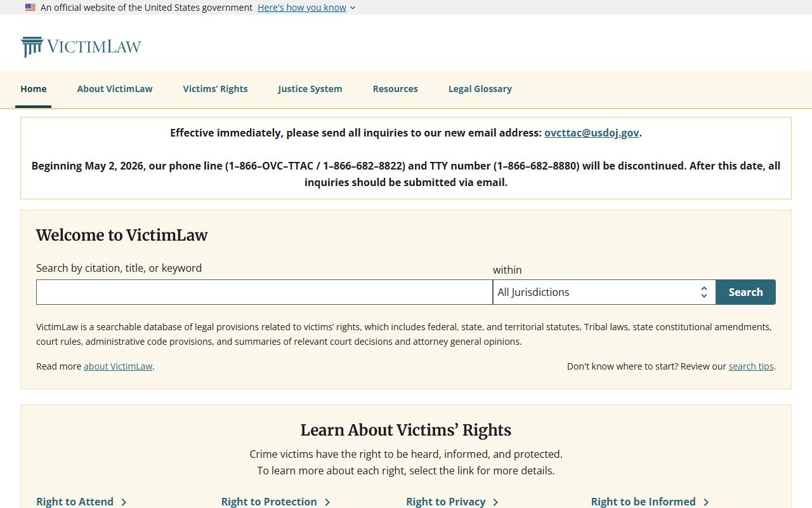This screenshot has width=812, height=508.
Task: Click the "Welcome to VictimLaw" heading
Action: tap(122, 235)
